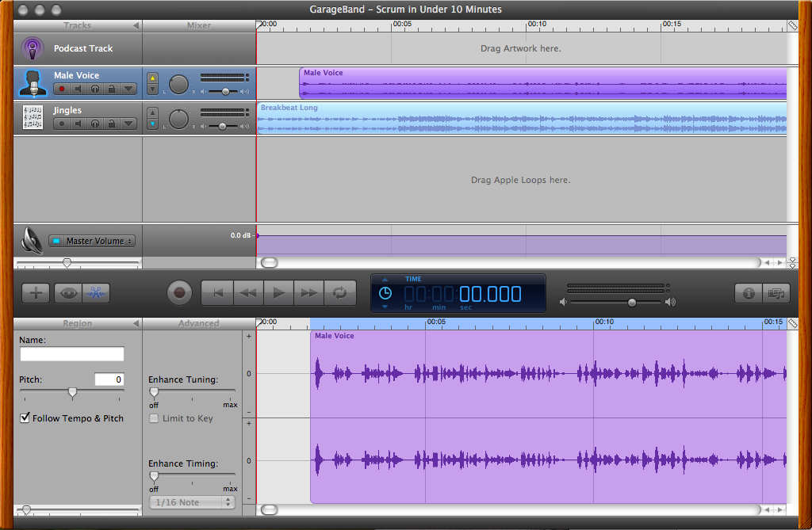Click the editor horizontal scrollbar thumb

coord(270,510)
